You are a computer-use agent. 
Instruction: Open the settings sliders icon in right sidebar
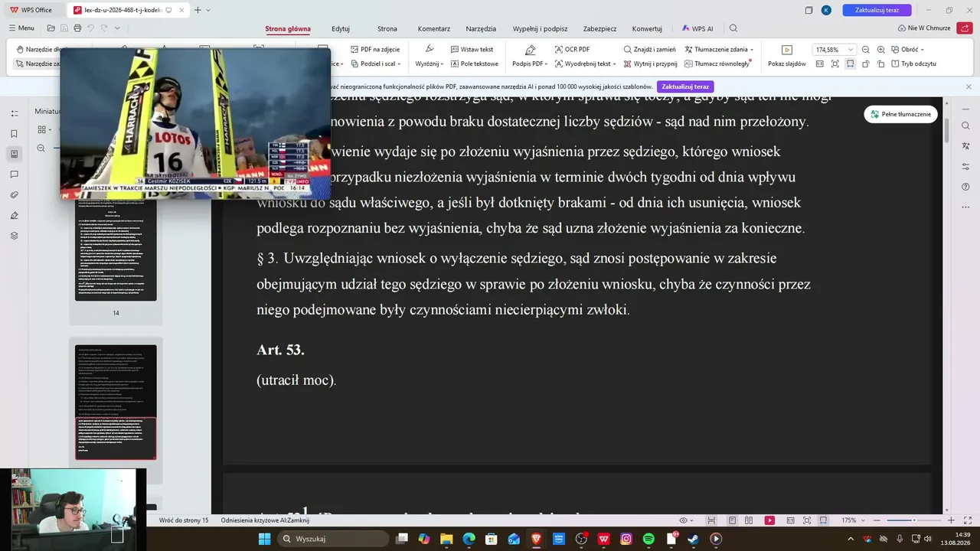[x=965, y=166]
